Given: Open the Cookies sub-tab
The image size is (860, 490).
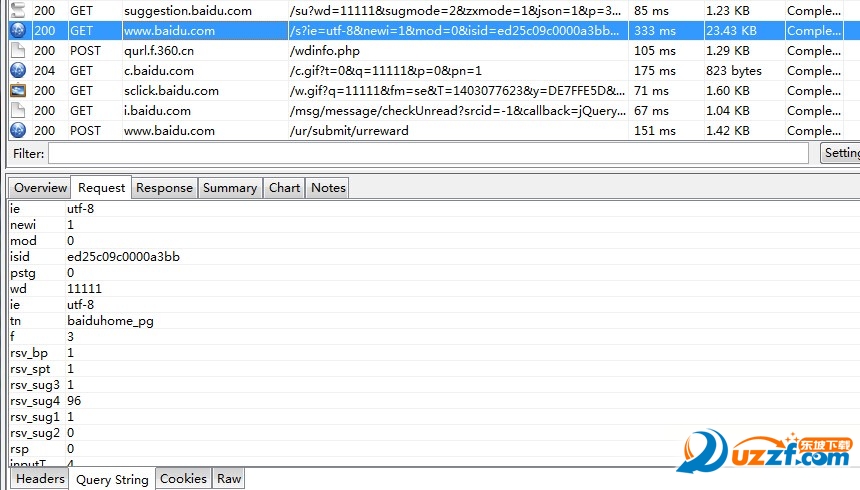Looking at the screenshot, I should [183, 478].
